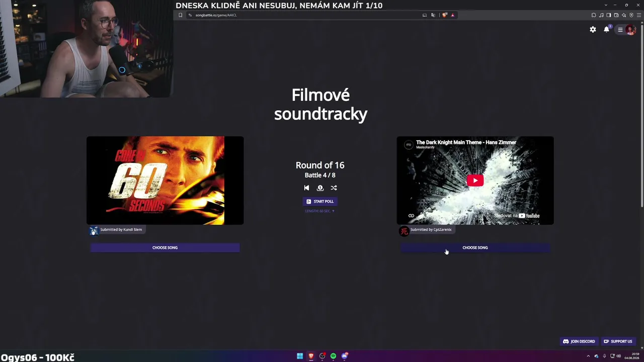Choose the Gone in 60 Seconds song
Image resolution: width=644 pixels, height=362 pixels.
pos(165,247)
